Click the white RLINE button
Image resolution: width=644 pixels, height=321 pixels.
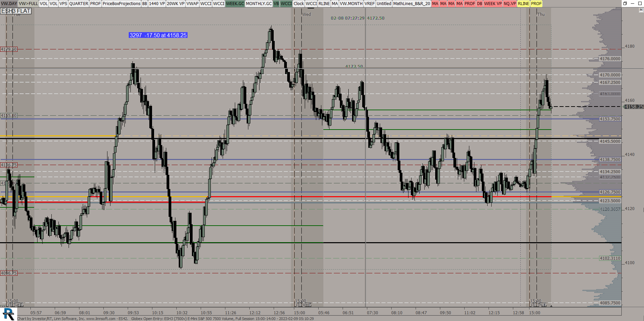click(x=324, y=3)
